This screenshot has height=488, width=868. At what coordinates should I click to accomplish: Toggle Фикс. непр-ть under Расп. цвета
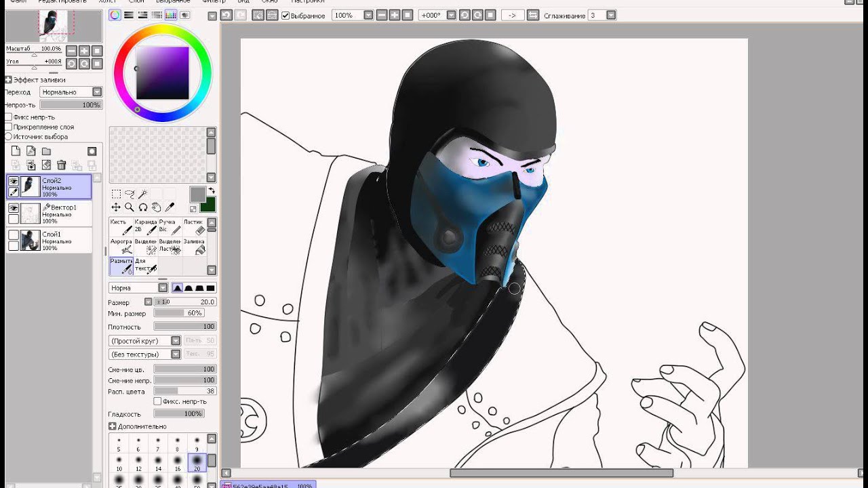(x=158, y=401)
